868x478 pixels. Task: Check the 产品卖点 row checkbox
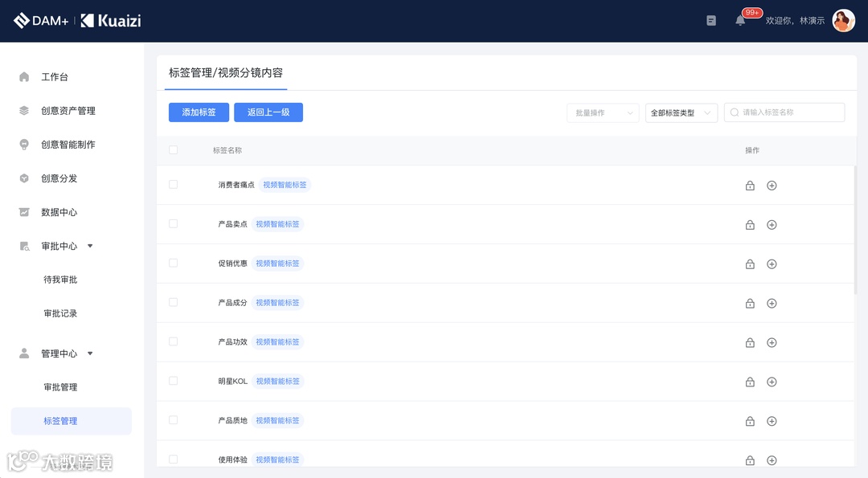174,223
